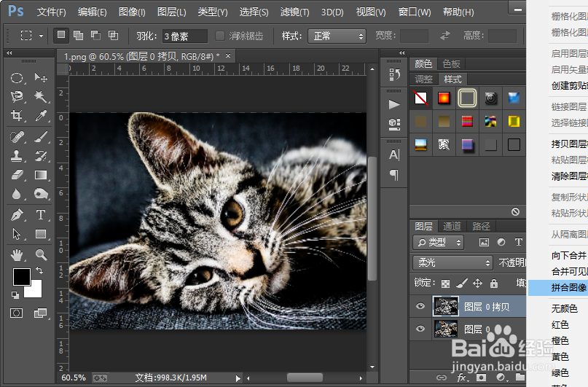Screen dimensions: 588x387
Task: Open the 窗口(W) menu
Action: (x=415, y=12)
